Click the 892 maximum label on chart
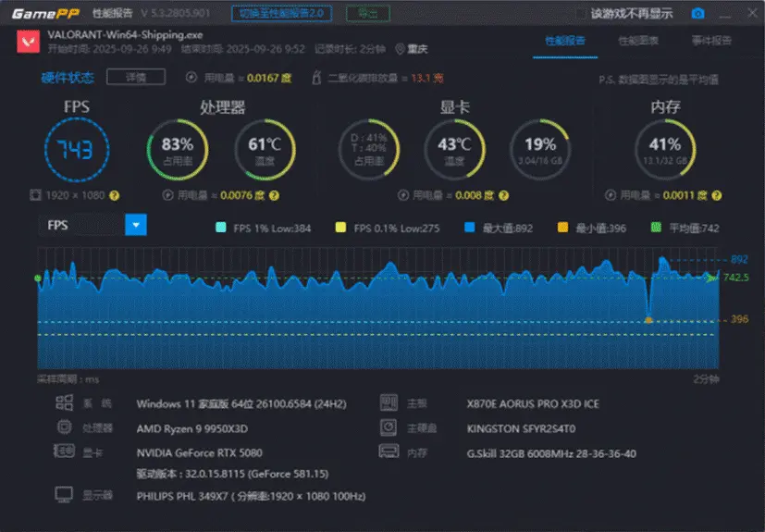Viewport: 765px width, 532px height. 739,260
